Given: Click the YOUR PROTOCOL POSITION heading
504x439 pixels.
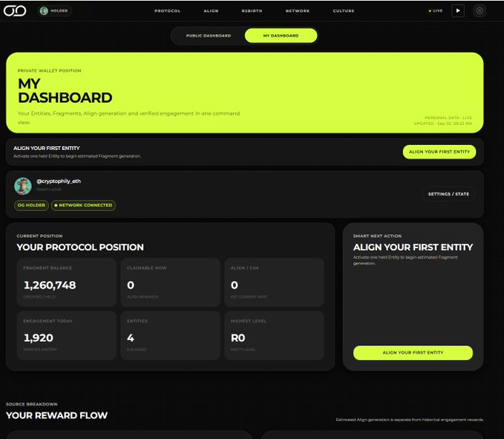Looking at the screenshot, I should click(80, 247).
